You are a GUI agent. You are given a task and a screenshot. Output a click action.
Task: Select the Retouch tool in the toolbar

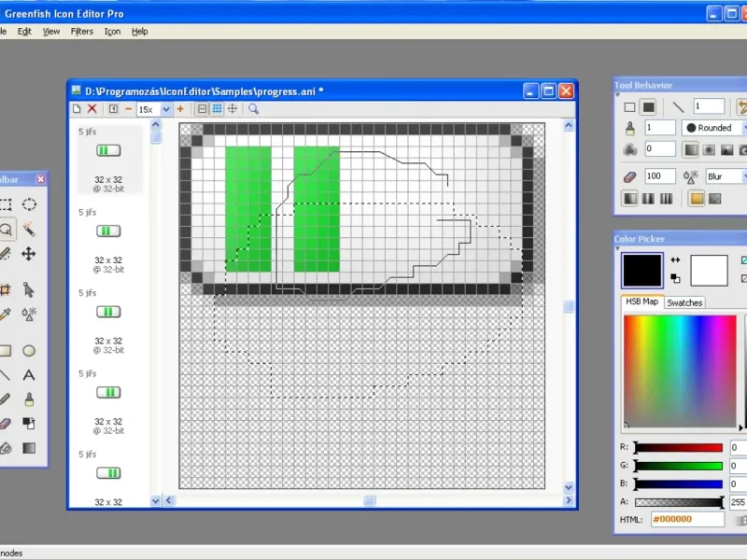tap(29, 314)
